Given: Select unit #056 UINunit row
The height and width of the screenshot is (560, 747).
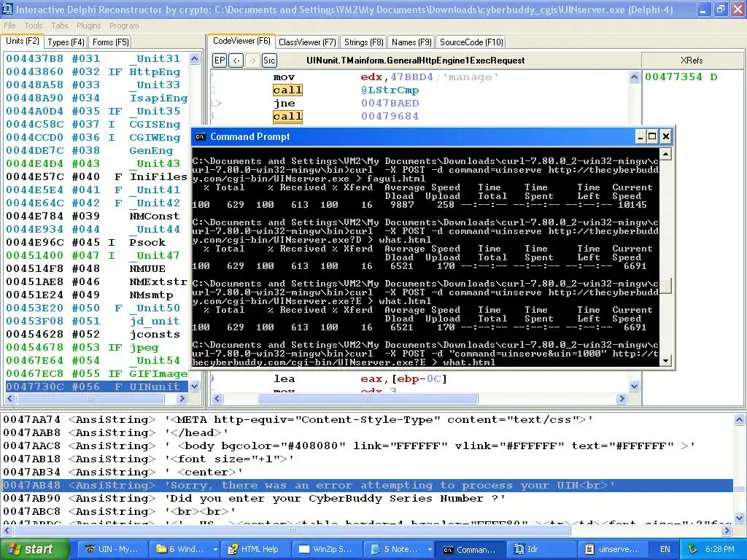Looking at the screenshot, I should coord(97,386).
